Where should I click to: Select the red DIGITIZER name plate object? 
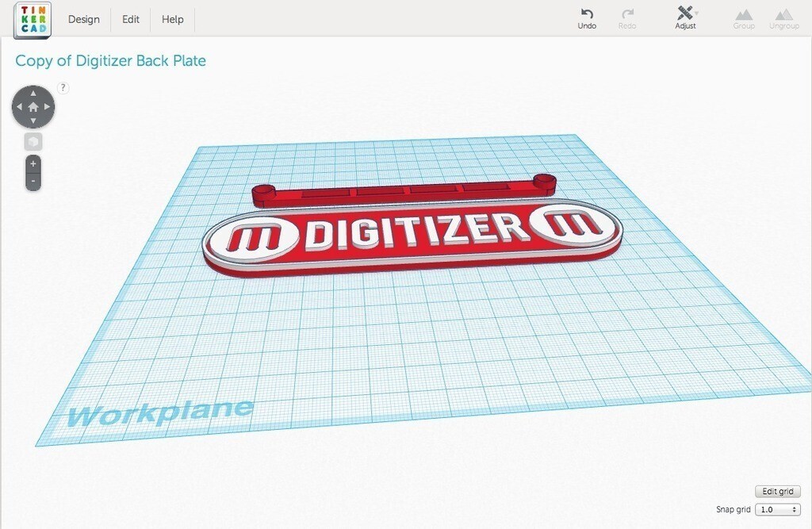click(412, 239)
